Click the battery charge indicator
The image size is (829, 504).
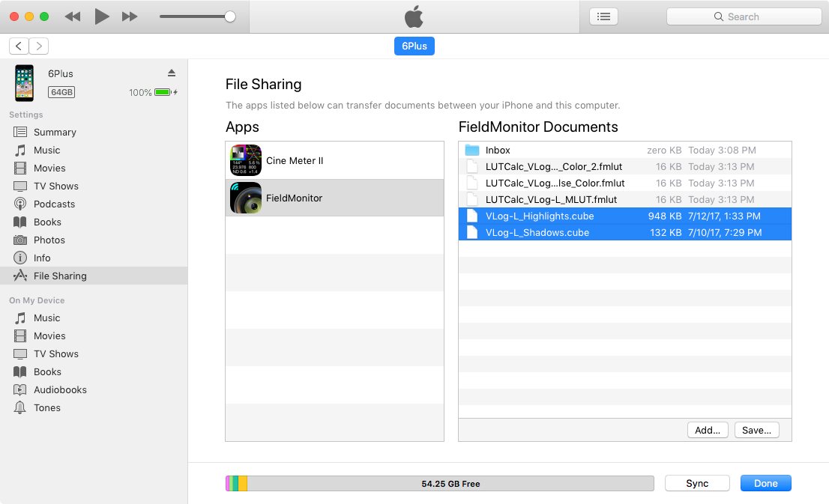tap(166, 92)
